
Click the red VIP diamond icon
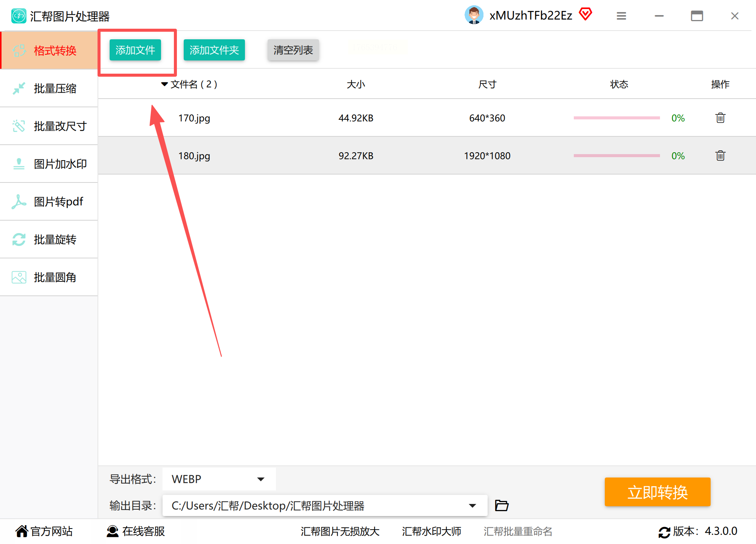(585, 15)
